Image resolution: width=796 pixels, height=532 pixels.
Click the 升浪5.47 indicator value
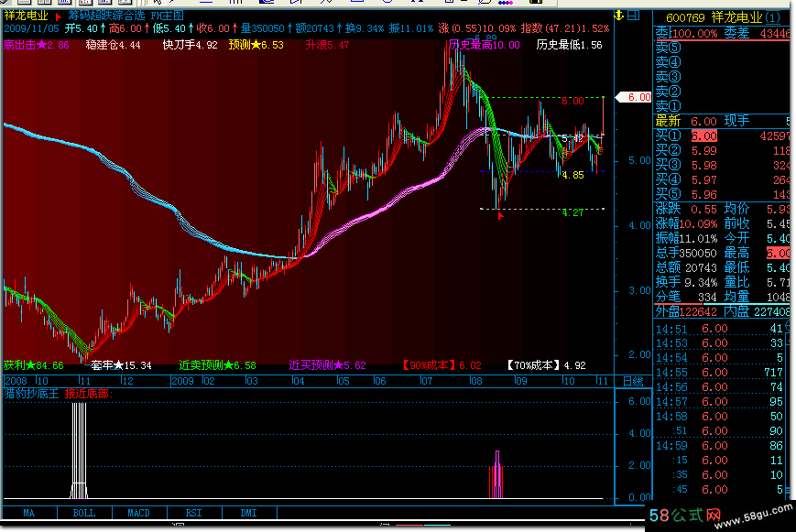(x=327, y=45)
